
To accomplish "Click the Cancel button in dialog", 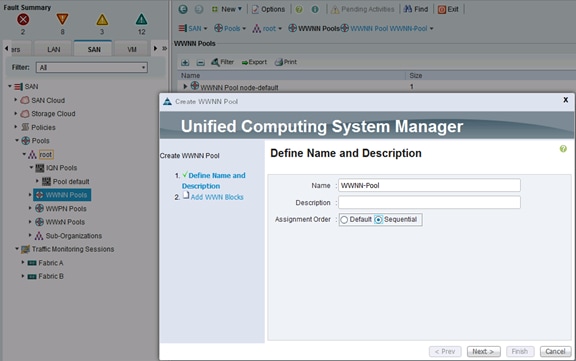I will (x=555, y=351).
